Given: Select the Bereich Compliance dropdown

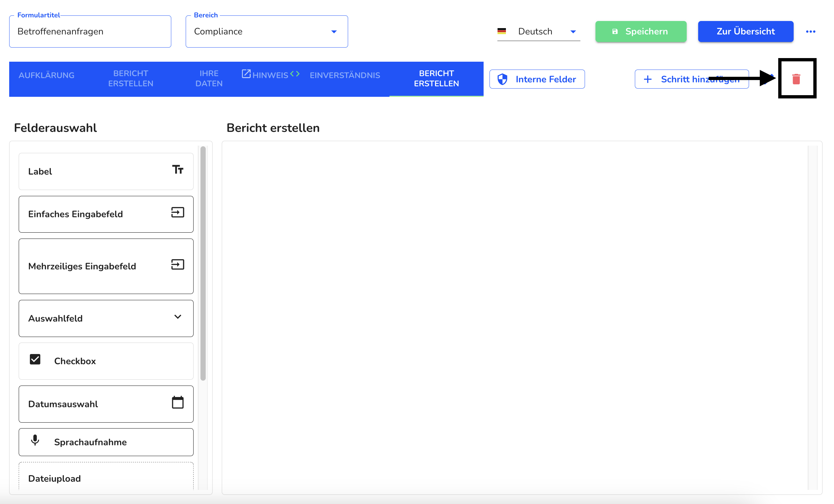Looking at the screenshot, I should pos(266,31).
